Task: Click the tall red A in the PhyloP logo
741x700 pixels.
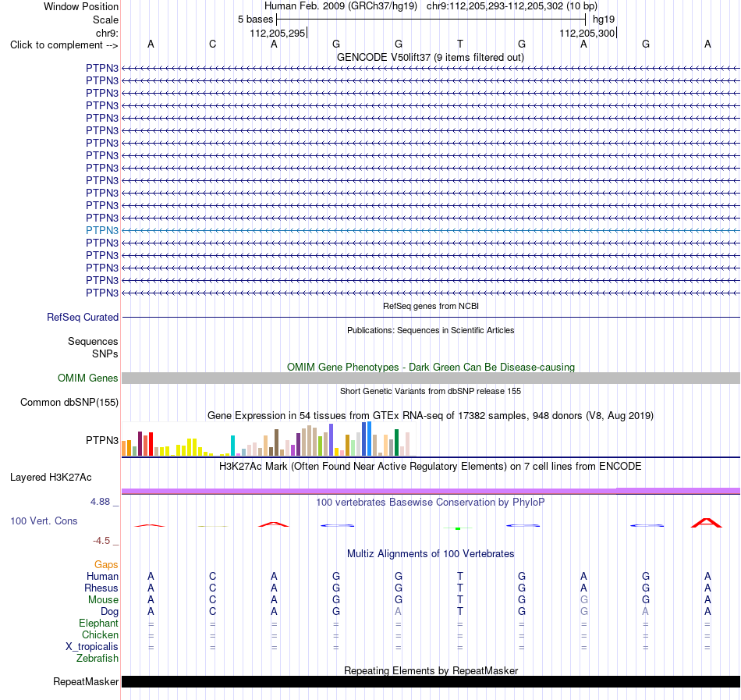Action: tap(707, 523)
